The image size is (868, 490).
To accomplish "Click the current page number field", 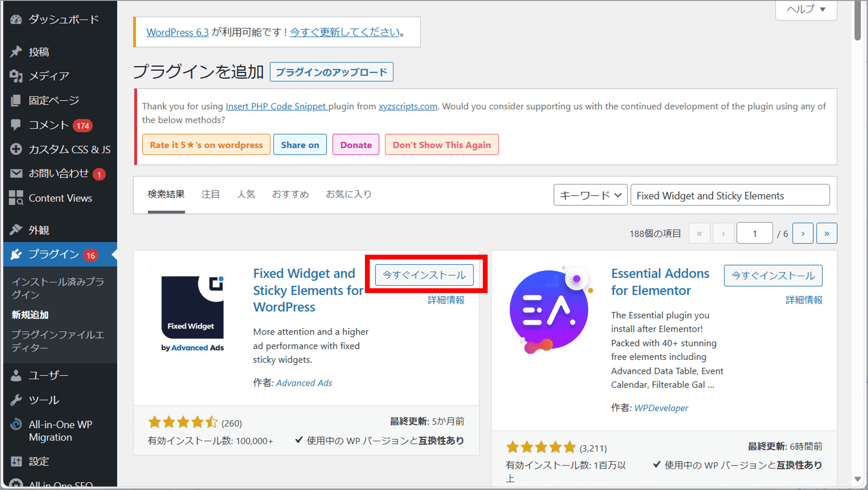I will point(754,233).
